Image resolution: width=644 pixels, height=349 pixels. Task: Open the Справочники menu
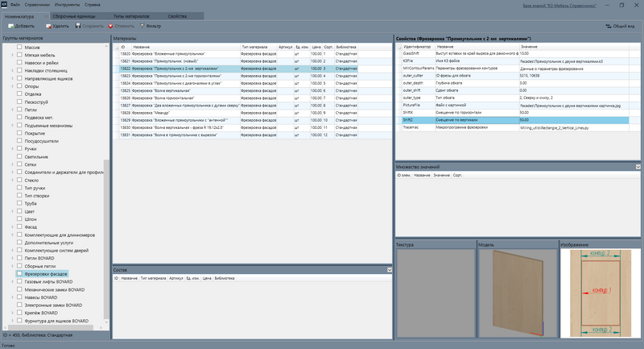[x=37, y=5]
